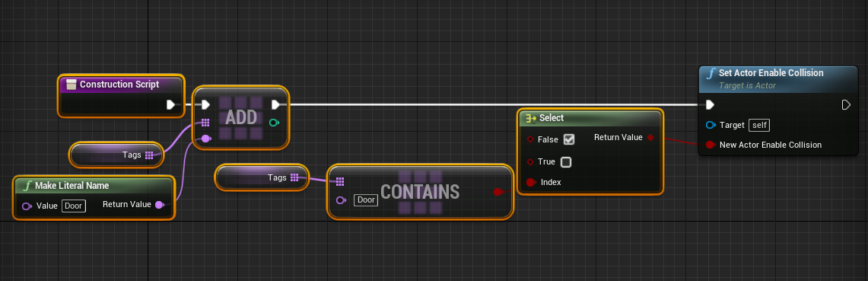Screen dimensions: 868x281
Task: Select Make Literal Name node title
Action: coord(72,186)
